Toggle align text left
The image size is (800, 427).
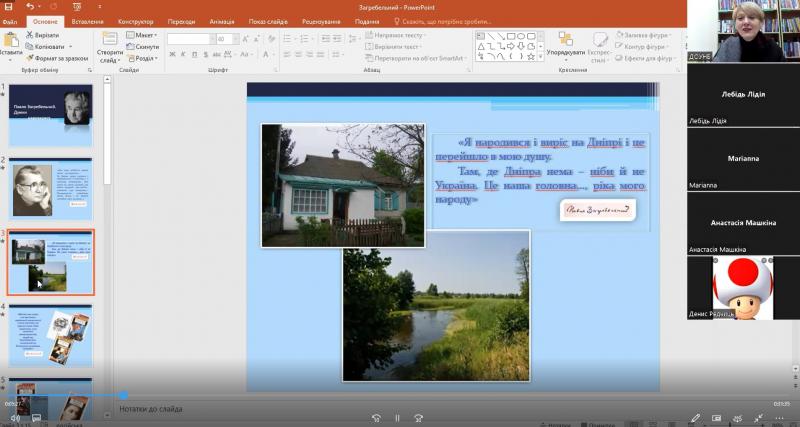(x=287, y=54)
